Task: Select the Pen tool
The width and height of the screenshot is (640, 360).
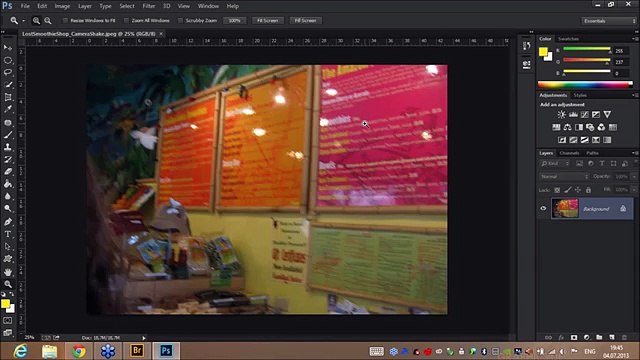Action: pos(8,222)
